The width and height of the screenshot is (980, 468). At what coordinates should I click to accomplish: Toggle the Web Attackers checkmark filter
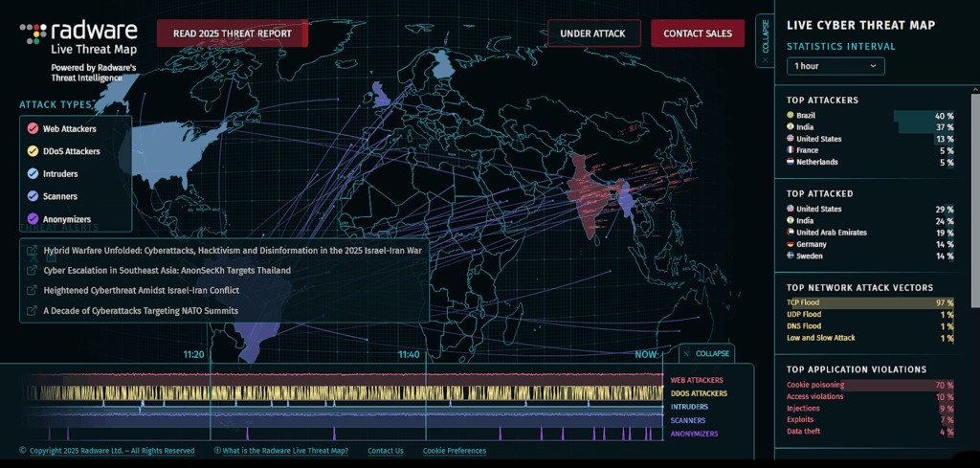tap(33, 128)
